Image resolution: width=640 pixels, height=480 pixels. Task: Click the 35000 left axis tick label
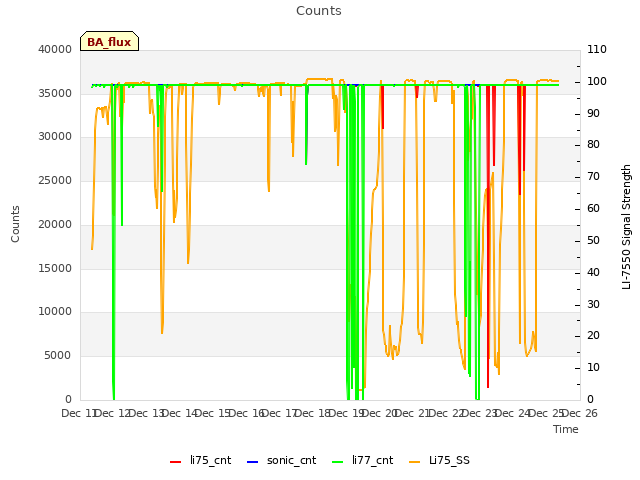point(55,93)
